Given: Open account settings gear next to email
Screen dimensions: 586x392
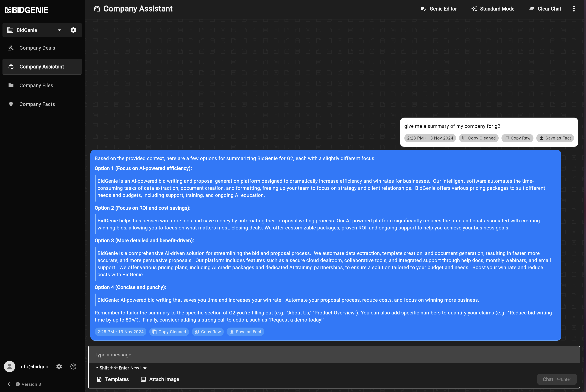Looking at the screenshot, I should coord(59,367).
